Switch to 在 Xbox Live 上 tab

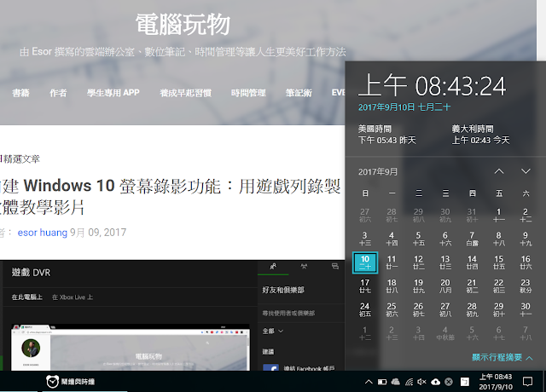coord(73,297)
